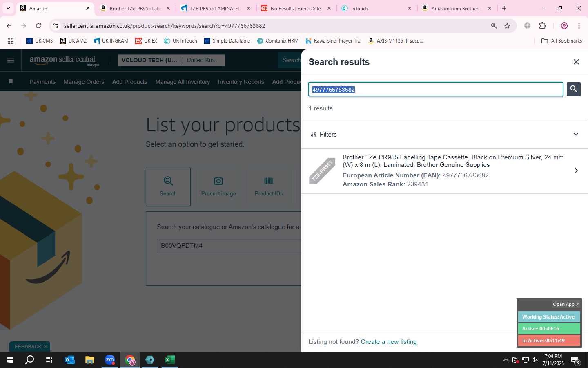Open Windows taskbar search

[29, 360]
